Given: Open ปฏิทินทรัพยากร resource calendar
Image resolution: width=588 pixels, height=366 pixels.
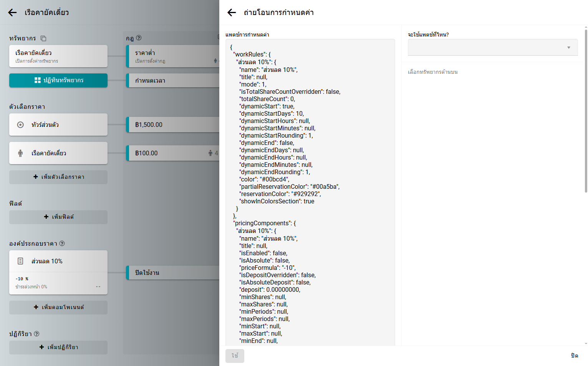Looking at the screenshot, I should click(x=58, y=80).
